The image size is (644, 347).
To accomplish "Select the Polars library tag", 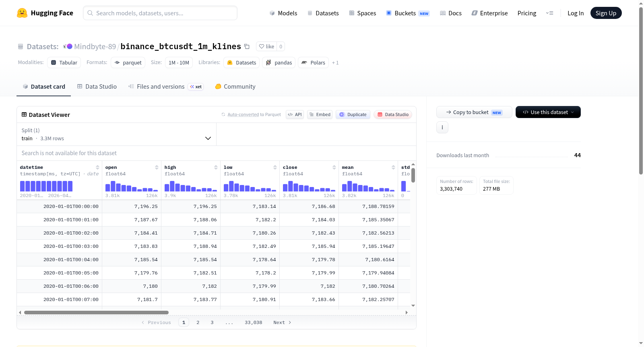I will pos(313,62).
